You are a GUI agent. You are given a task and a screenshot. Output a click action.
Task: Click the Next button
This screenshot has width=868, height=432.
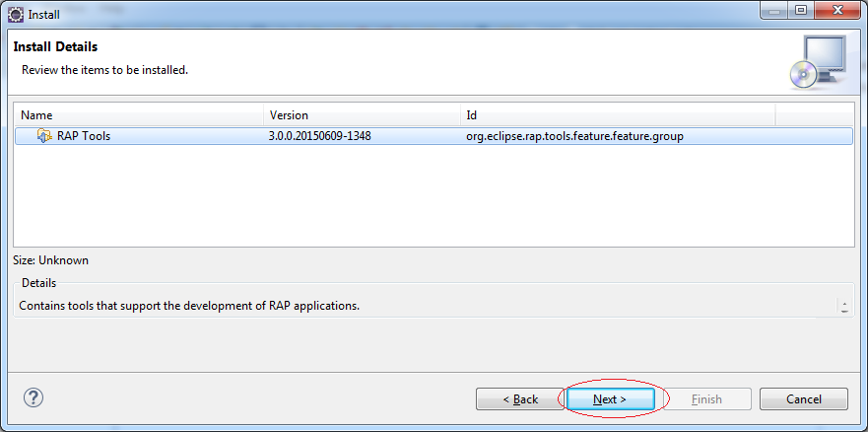610,399
